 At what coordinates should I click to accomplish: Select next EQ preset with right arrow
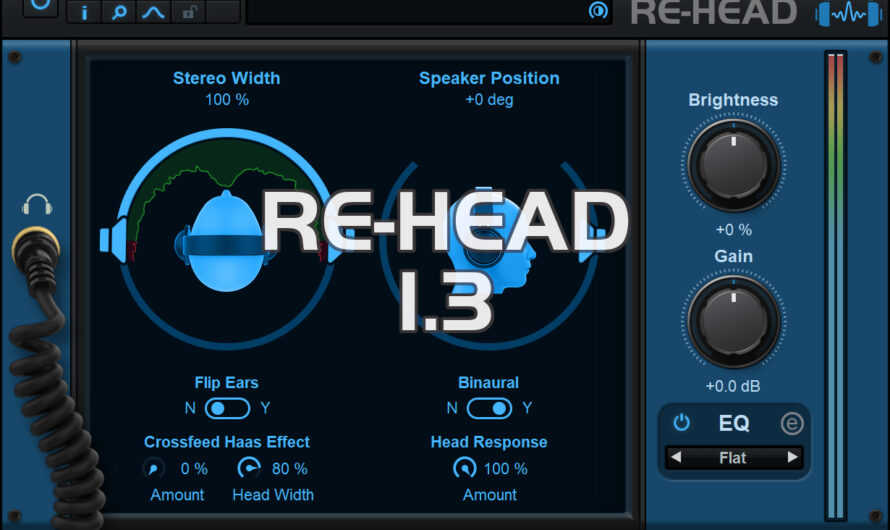coord(792,457)
